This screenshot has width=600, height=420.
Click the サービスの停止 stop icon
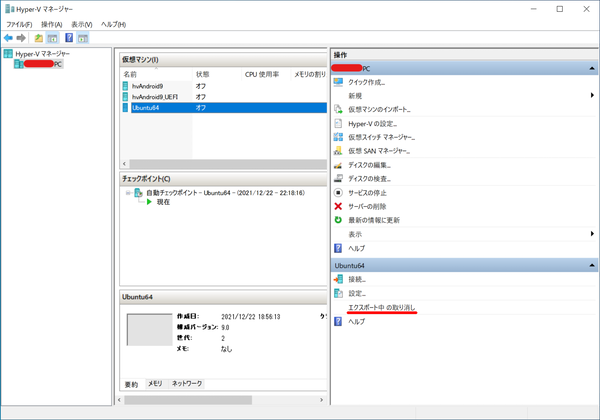(338, 192)
